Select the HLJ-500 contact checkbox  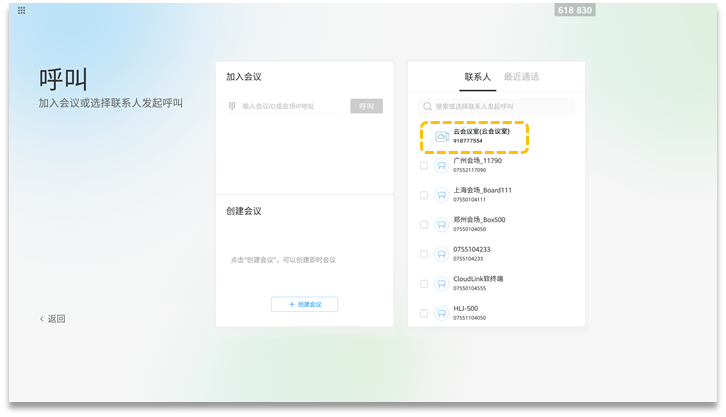pos(424,313)
